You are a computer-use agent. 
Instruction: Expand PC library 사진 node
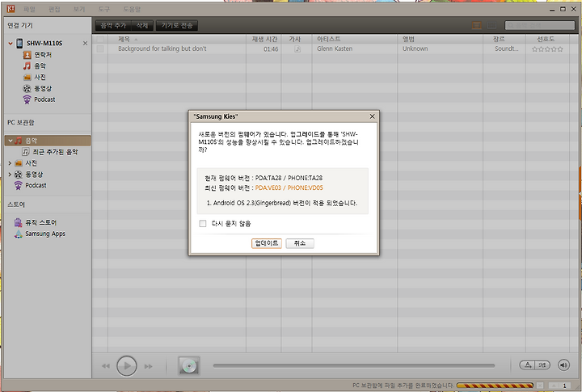(10, 163)
